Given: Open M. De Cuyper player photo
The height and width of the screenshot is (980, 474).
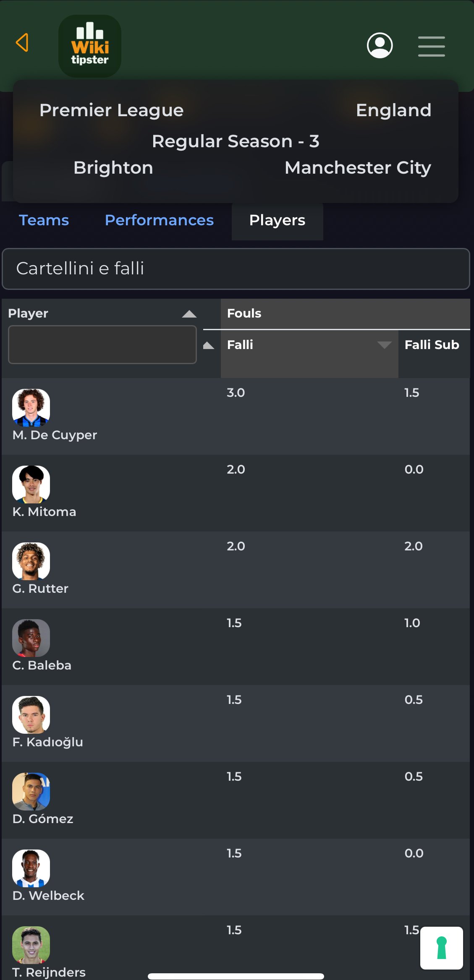Looking at the screenshot, I should pos(31,407).
